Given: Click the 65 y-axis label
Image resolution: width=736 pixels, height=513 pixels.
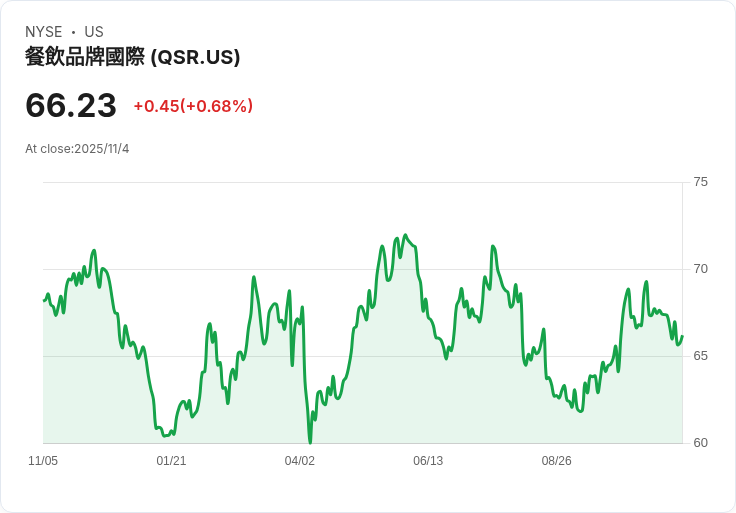Looking at the screenshot, I should [700, 356].
